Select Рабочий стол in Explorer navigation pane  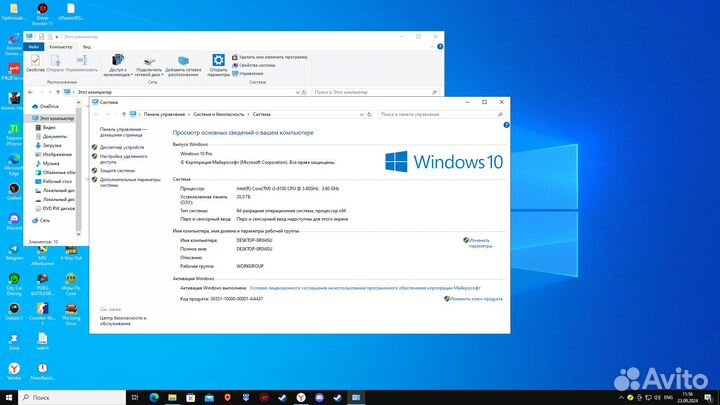[54, 181]
